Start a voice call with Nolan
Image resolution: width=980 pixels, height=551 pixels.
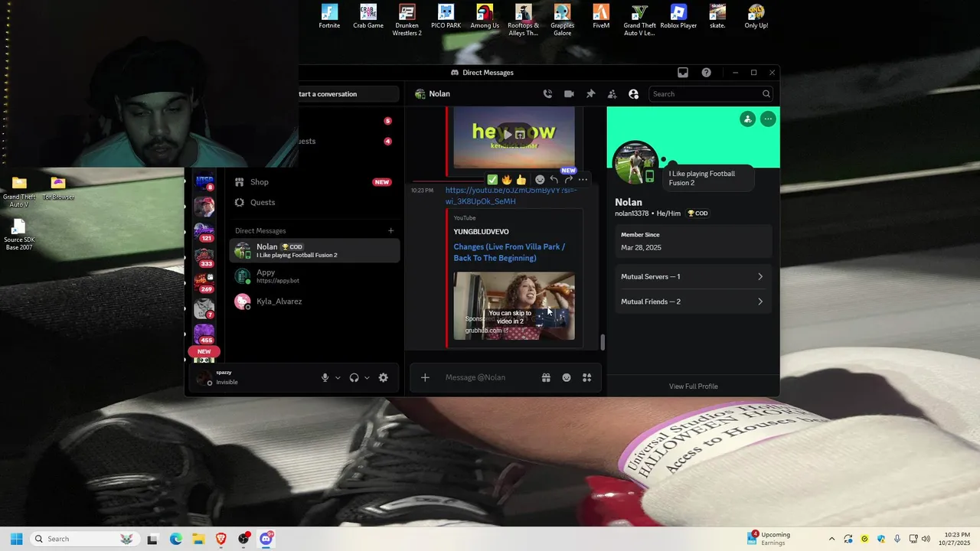547,94
